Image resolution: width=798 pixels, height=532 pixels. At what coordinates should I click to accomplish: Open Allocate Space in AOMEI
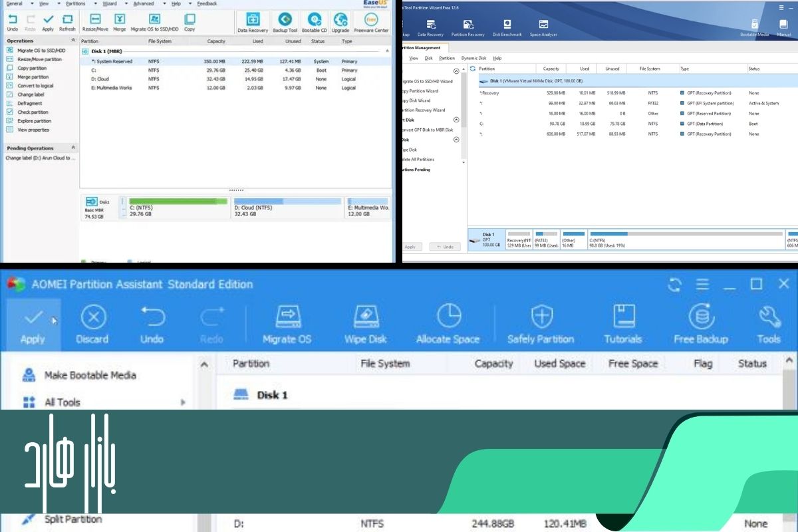click(448, 325)
